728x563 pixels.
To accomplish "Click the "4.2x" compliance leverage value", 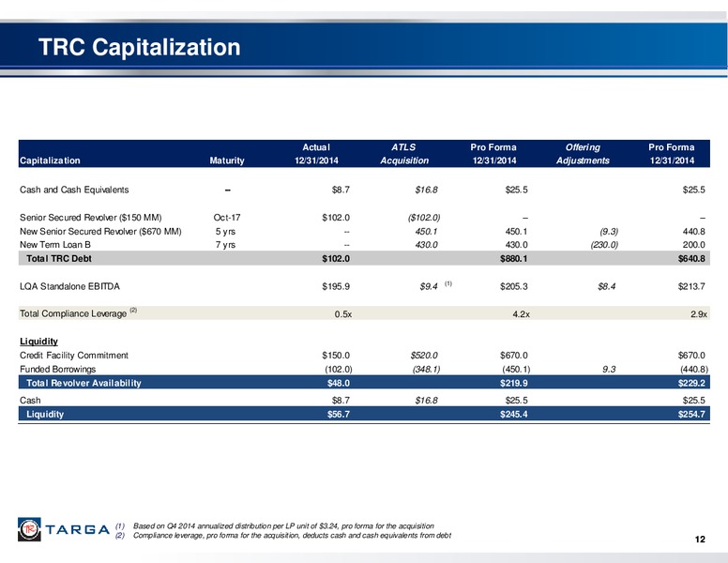I will tap(521, 314).
